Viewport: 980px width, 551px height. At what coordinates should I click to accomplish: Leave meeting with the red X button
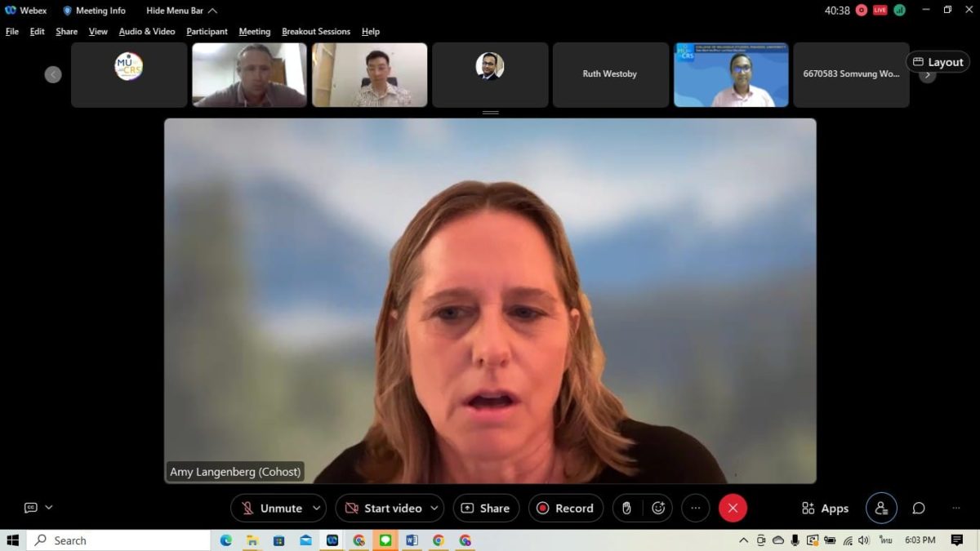pyautogui.click(x=733, y=508)
